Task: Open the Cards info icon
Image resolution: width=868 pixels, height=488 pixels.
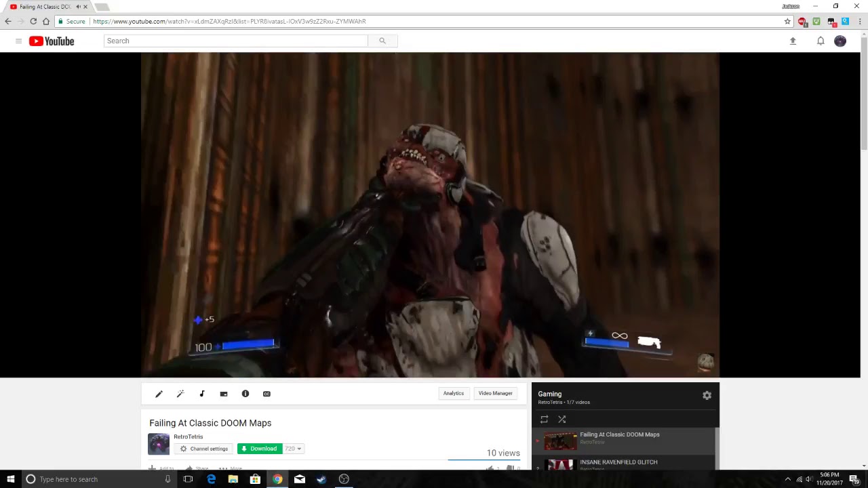Action: pyautogui.click(x=245, y=394)
